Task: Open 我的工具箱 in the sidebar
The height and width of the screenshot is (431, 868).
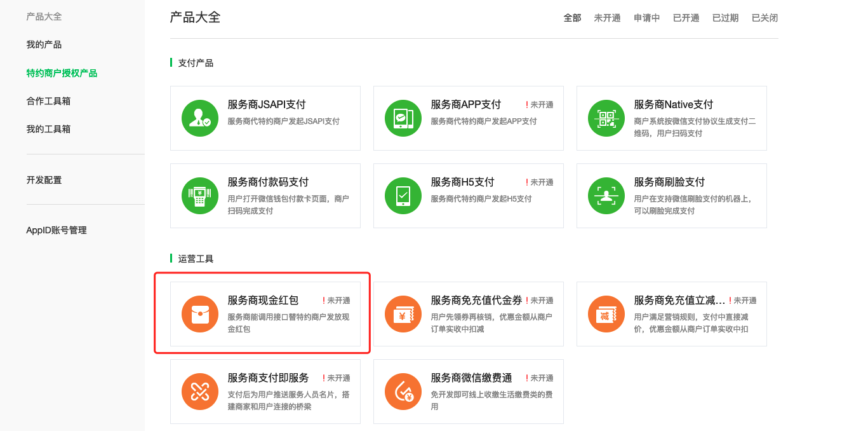Action: pos(49,129)
